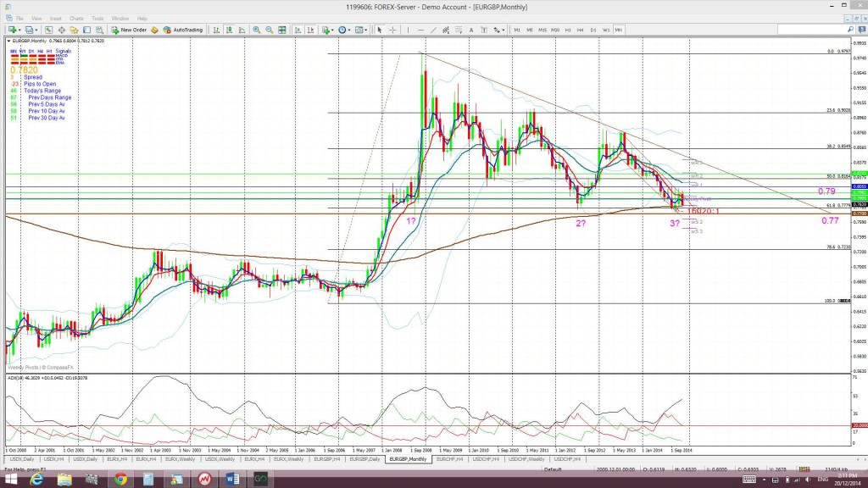
Task: Expand the New Chart dropdown arrow
Action: click(19, 30)
